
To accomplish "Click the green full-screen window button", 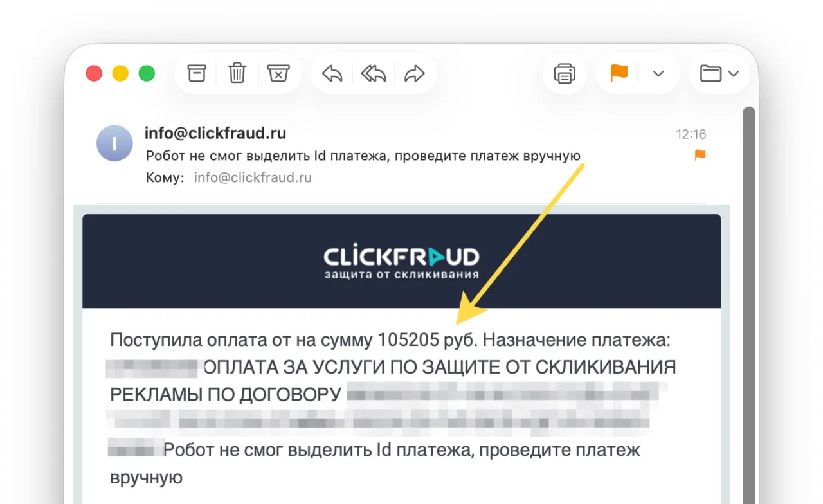I will point(147,73).
